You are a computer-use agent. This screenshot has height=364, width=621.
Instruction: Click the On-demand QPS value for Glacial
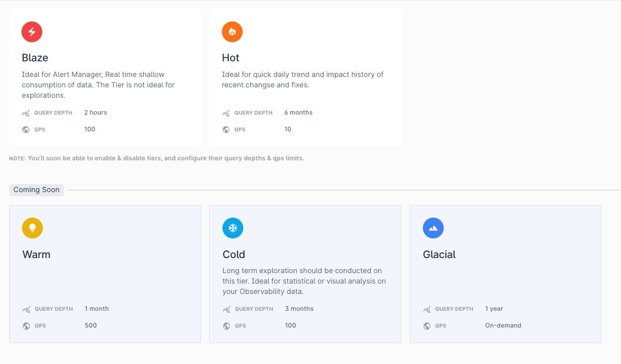pyautogui.click(x=503, y=325)
